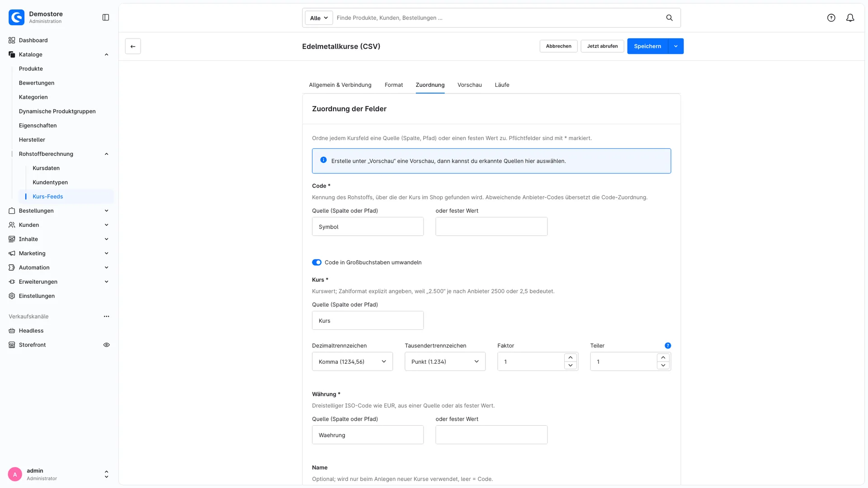
Task: Open Tausendertrennzeichen dropdown
Action: point(445,361)
